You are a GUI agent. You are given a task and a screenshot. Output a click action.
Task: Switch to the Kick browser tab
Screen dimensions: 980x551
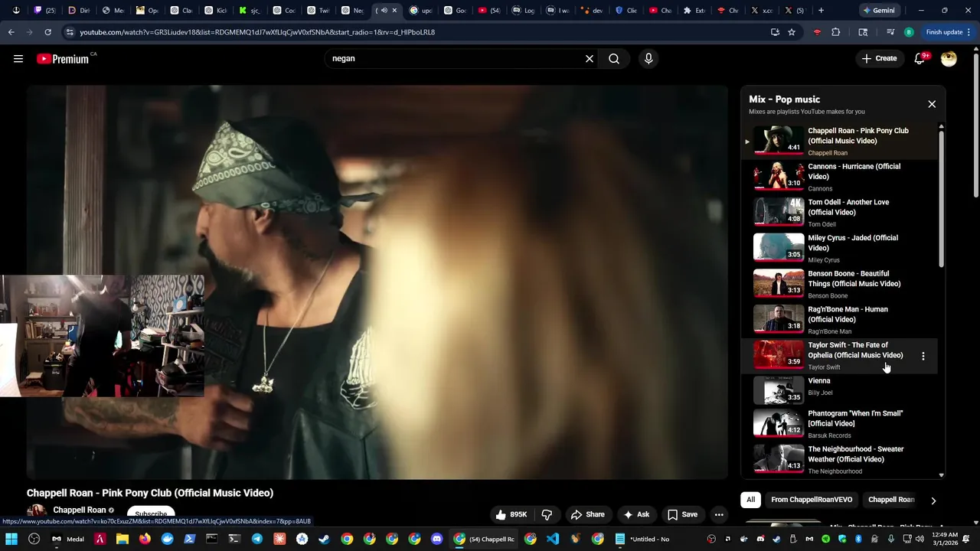pos(215,11)
